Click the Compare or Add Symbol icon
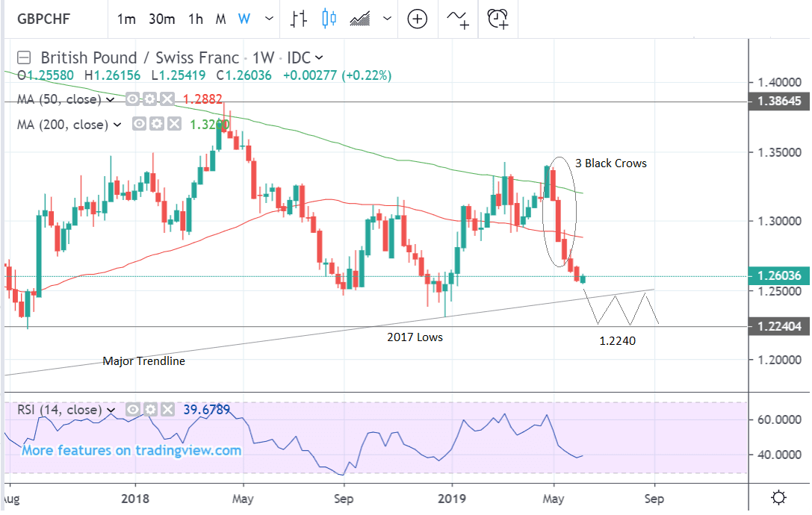Screen dimensions: 812x515 417,19
